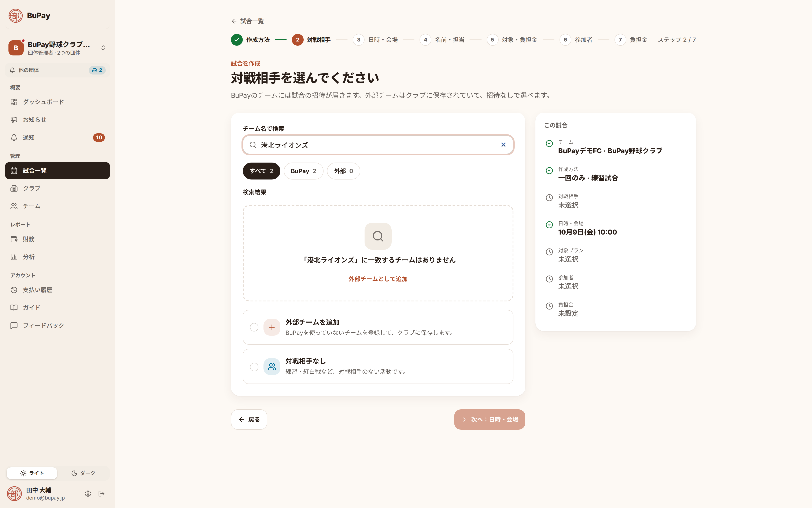Viewport: 812px width, 508px height.
Task: Open クラブ in sidebar
Action: point(57,188)
